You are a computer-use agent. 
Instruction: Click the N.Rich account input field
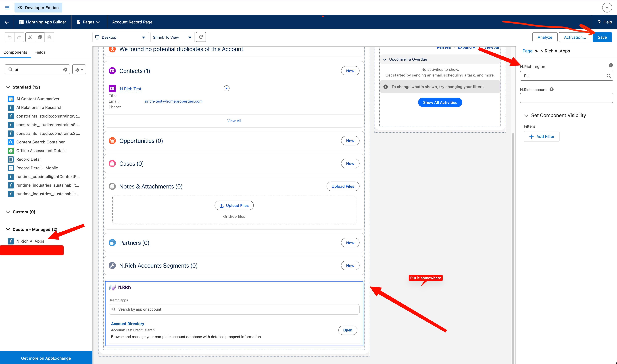[566, 98]
